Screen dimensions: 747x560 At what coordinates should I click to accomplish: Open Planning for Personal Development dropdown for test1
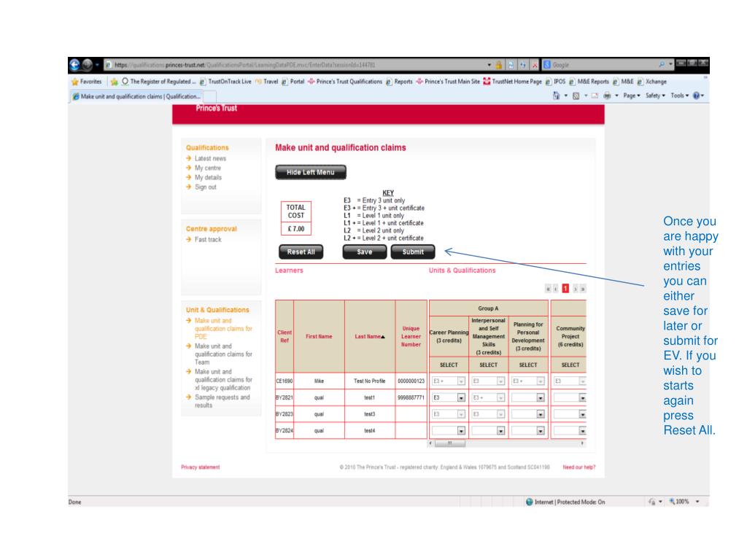pos(541,397)
